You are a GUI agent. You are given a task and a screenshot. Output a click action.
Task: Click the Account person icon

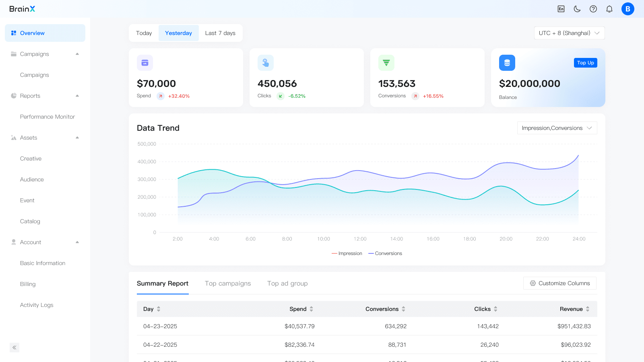point(14,242)
